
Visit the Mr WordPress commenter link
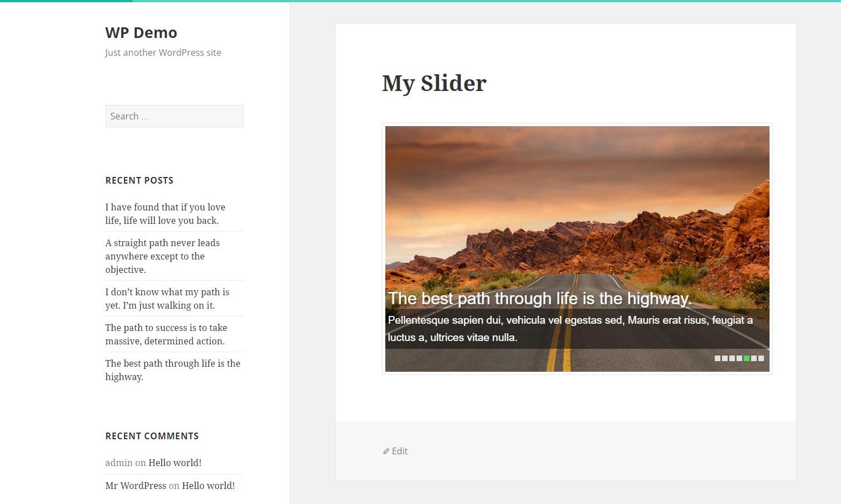tap(136, 486)
